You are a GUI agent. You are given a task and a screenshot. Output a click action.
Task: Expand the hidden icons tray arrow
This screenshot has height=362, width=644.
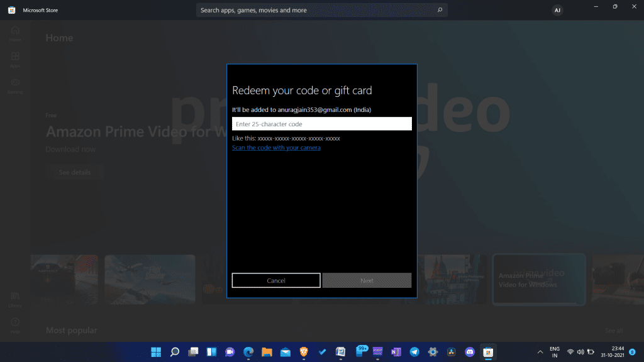pos(540,353)
